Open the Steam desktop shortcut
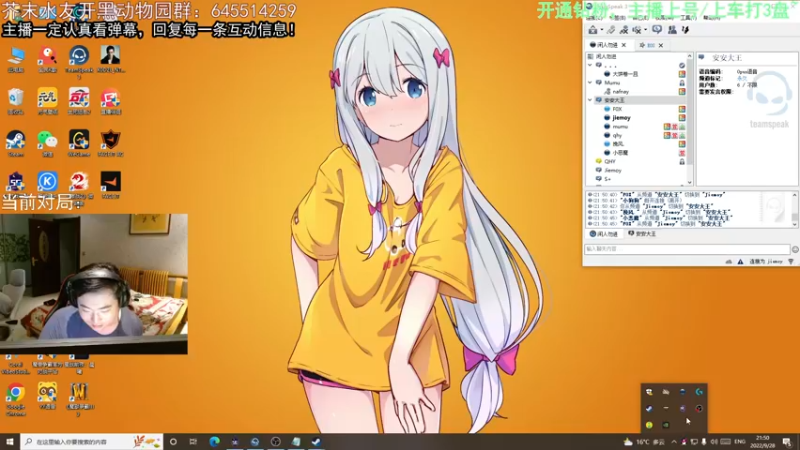 point(16,143)
